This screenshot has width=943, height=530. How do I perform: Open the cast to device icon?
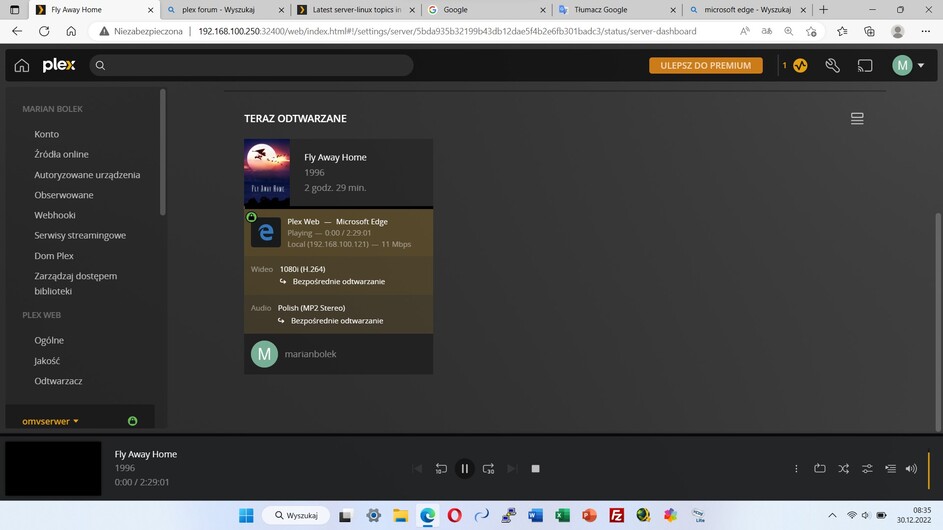click(x=865, y=66)
